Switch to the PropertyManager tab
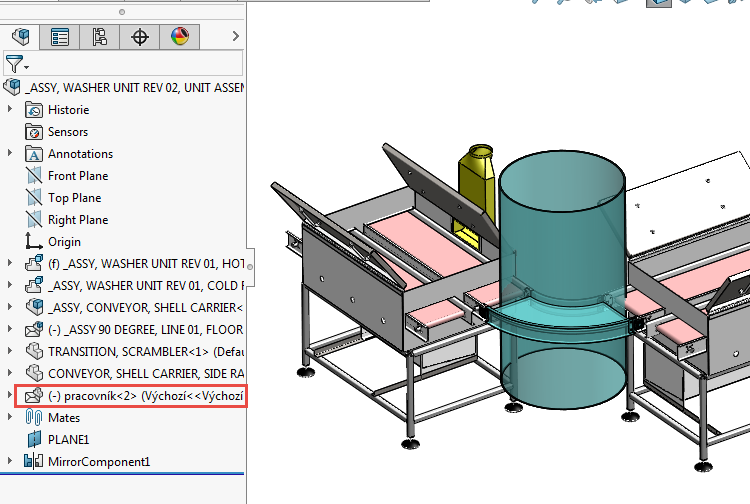The height and width of the screenshot is (504, 750). click(60, 37)
